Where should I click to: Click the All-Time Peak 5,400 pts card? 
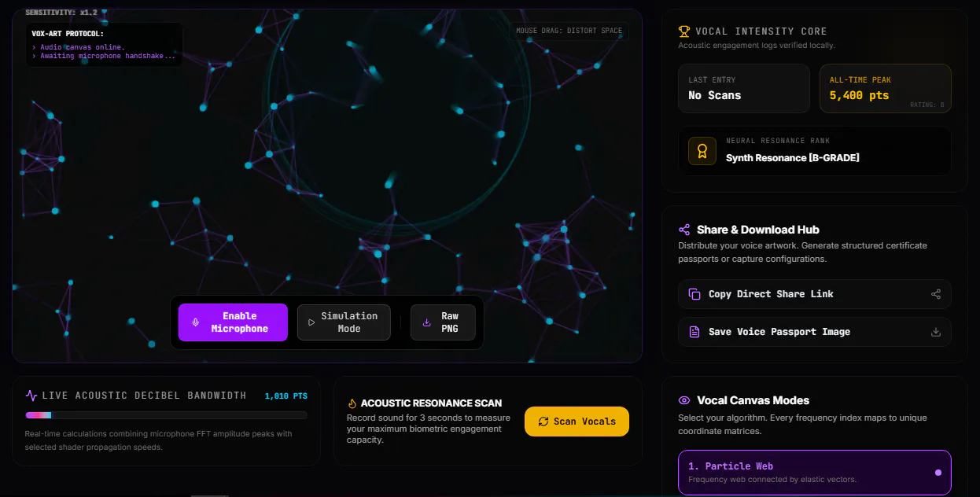pyautogui.click(x=886, y=88)
